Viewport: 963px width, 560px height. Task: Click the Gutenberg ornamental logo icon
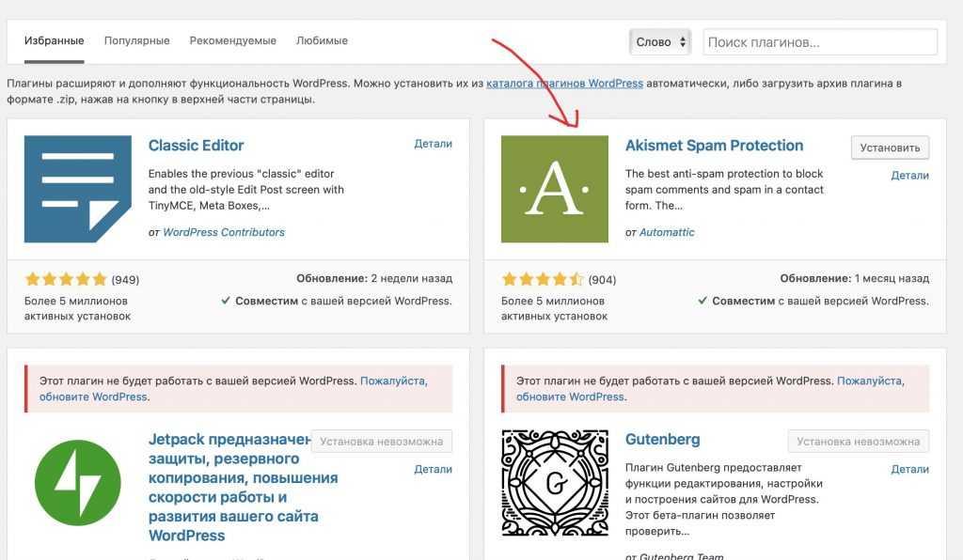[x=555, y=483]
